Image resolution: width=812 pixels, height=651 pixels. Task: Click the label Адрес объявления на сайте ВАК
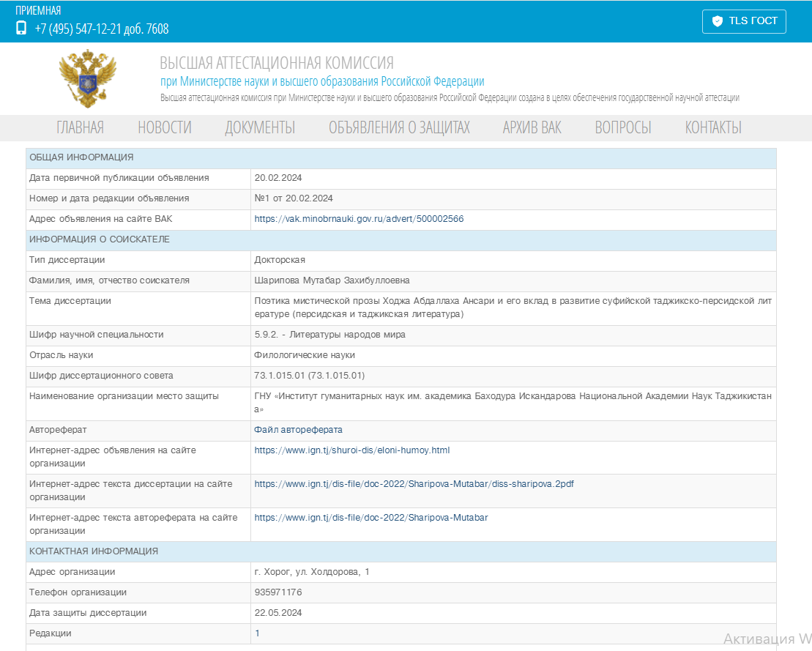(x=101, y=219)
